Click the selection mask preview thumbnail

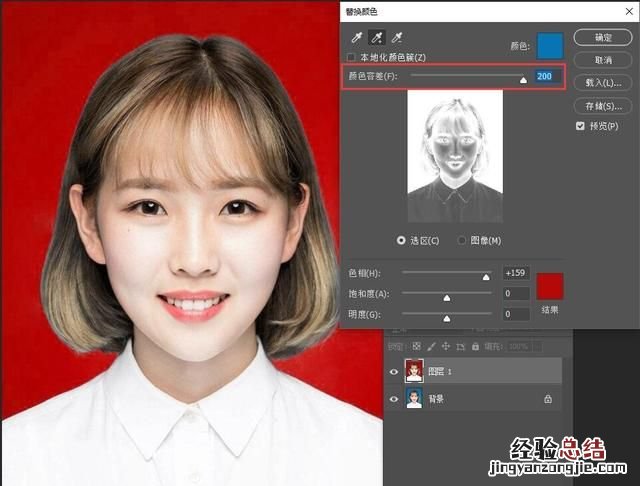(x=455, y=156)
